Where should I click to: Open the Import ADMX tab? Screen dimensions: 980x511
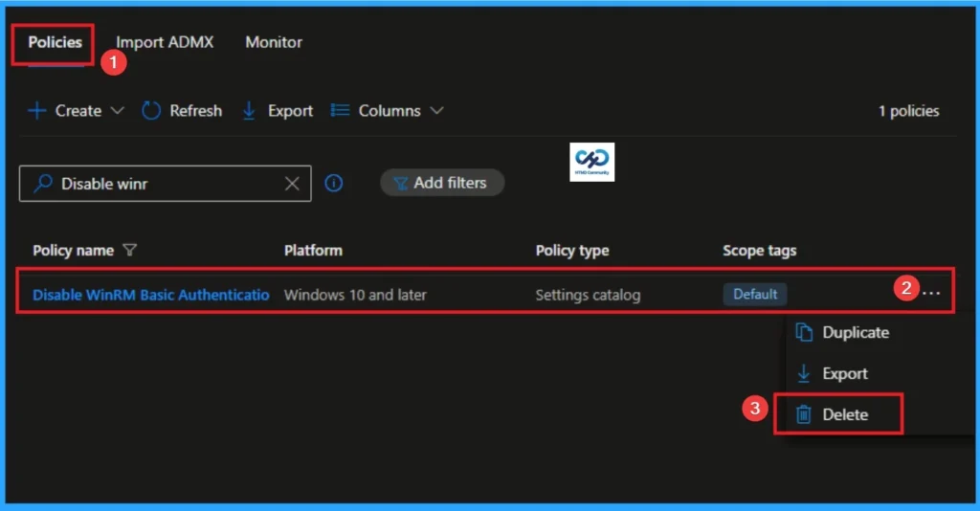(165, 42)
